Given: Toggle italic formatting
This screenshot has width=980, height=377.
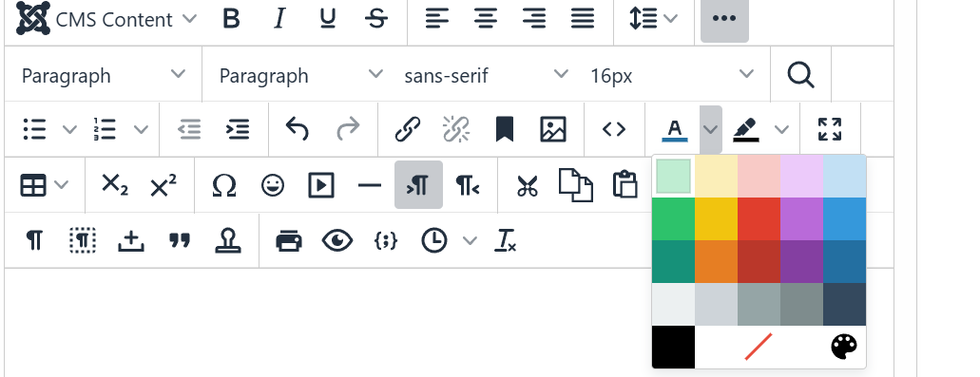Looking at the screenshot, I should click(x=279, y=19).
